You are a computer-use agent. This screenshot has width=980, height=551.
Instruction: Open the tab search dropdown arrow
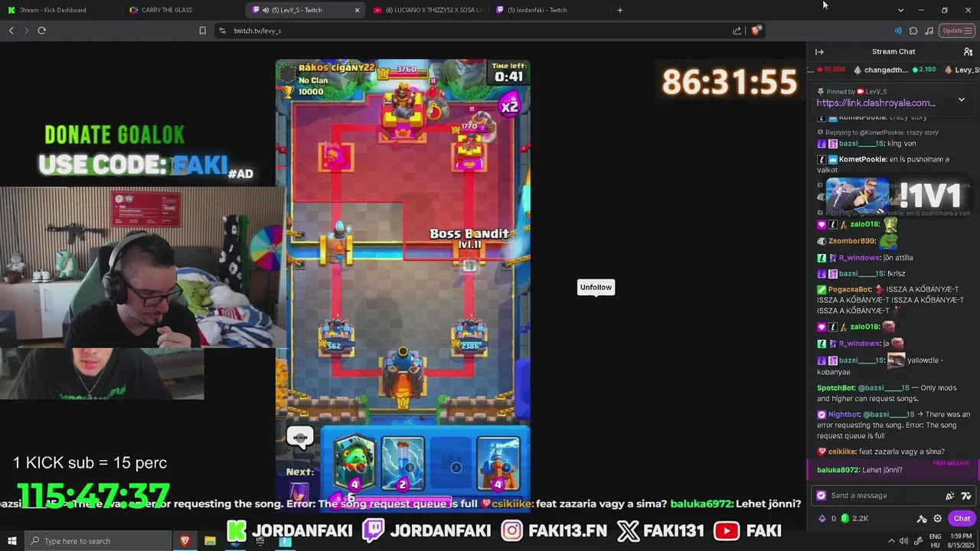(900, 10)
